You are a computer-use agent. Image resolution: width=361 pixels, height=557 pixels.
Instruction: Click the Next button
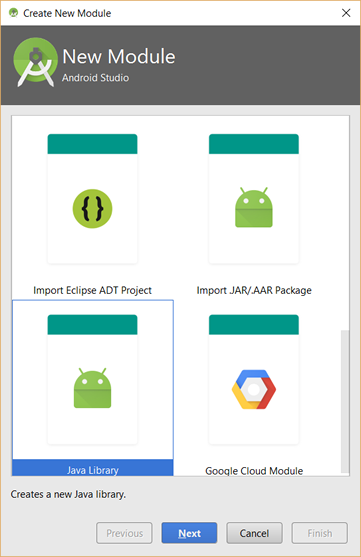(x=189, y=533)
